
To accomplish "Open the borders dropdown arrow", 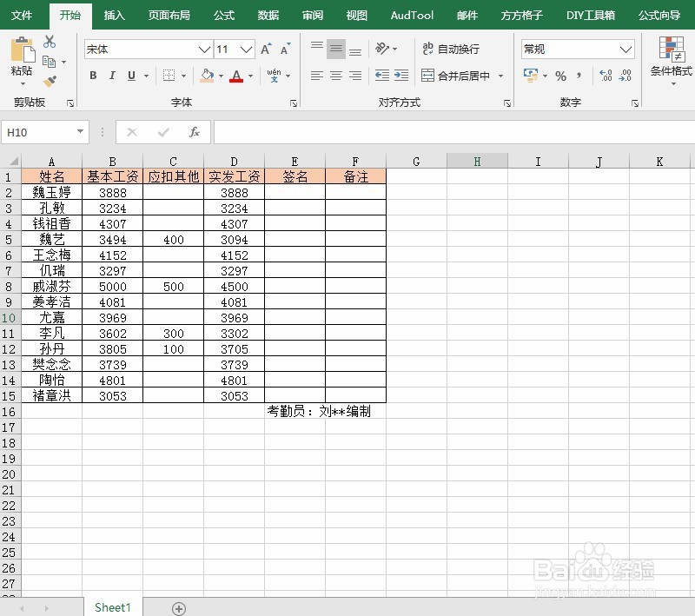I will (x=183, y=76).
